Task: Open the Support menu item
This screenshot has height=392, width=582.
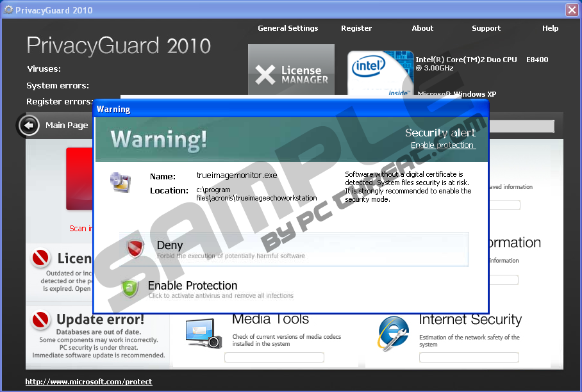Action: (x=486, y=28)
